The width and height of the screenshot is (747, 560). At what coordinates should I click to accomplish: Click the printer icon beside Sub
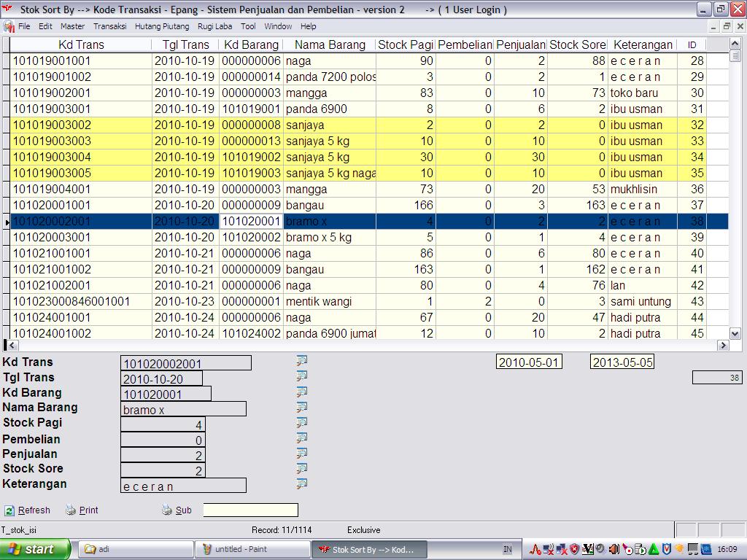coord(167,510)
